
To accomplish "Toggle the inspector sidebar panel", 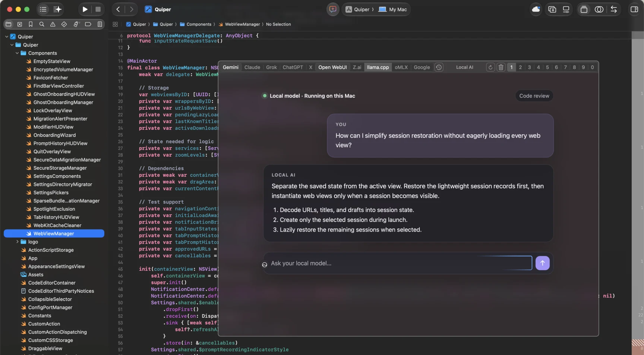I will click(634, 9).
